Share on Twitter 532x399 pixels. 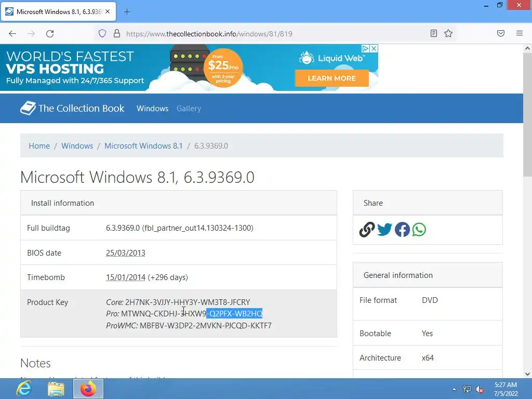click(x=385, y=230)
